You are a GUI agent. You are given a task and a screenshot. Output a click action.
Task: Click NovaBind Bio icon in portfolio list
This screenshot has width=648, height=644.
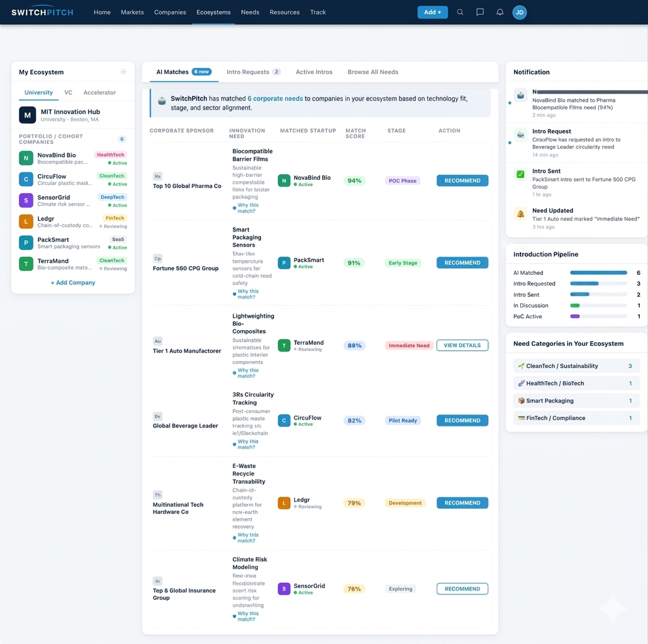tap(26, 158)
